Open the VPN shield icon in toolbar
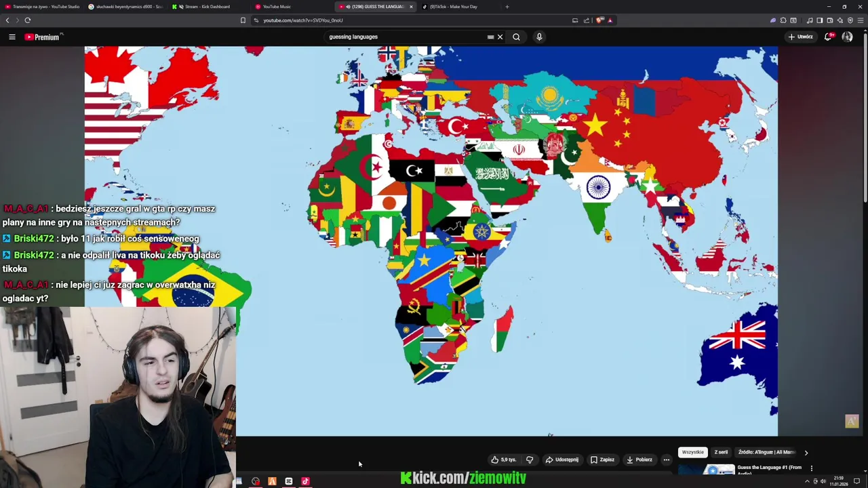868x488 pixels. click(850, 20)
